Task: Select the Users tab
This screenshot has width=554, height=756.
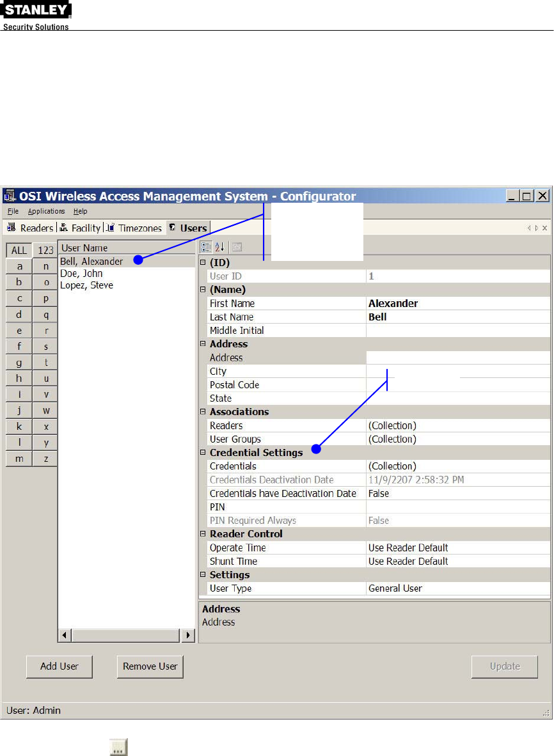Action: coord(187,228)
